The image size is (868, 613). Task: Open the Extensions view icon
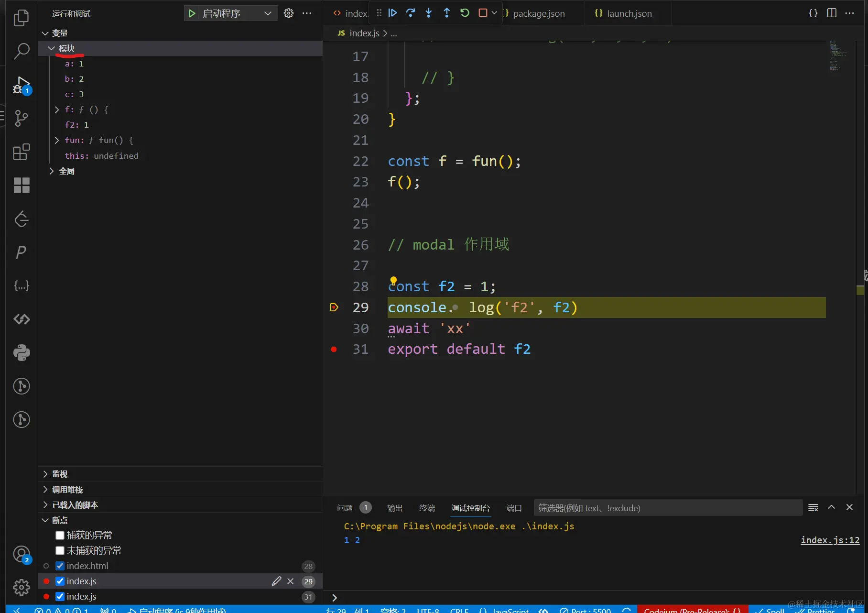21,152
